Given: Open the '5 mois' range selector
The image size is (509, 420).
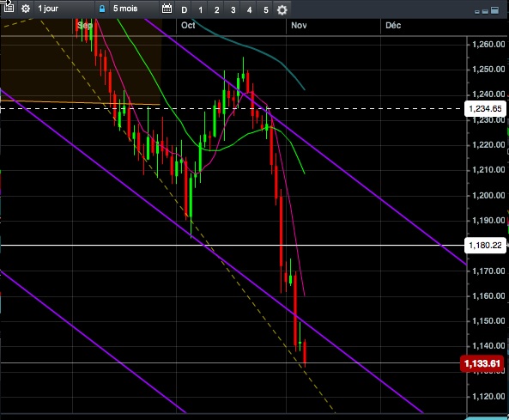Looking at the screenshot, I should click(134, 9).
